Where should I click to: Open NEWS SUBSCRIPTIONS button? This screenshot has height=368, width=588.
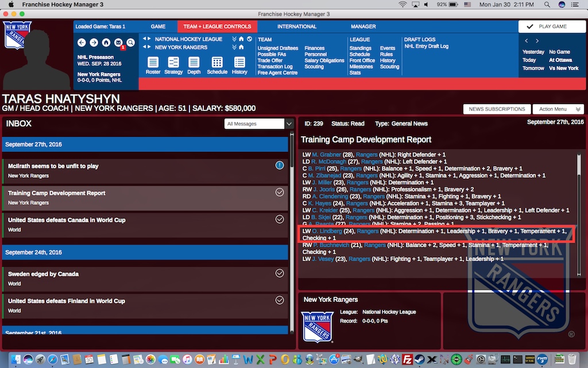[497, 109]
